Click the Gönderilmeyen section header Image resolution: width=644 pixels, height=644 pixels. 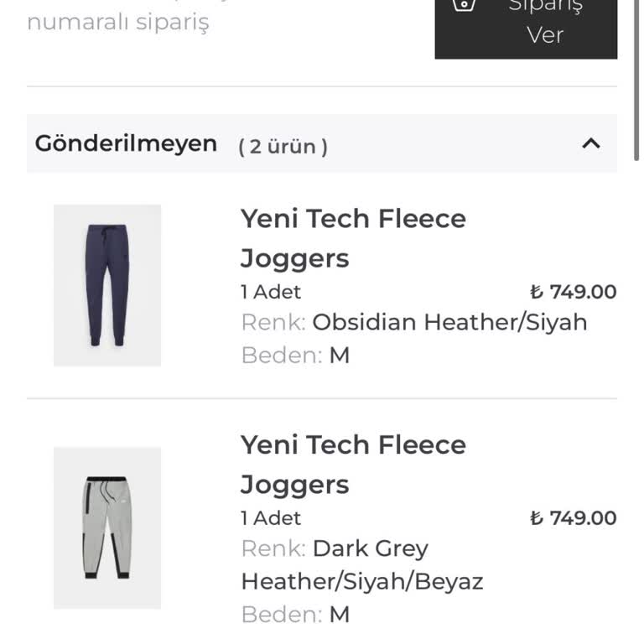pos(322,143)
